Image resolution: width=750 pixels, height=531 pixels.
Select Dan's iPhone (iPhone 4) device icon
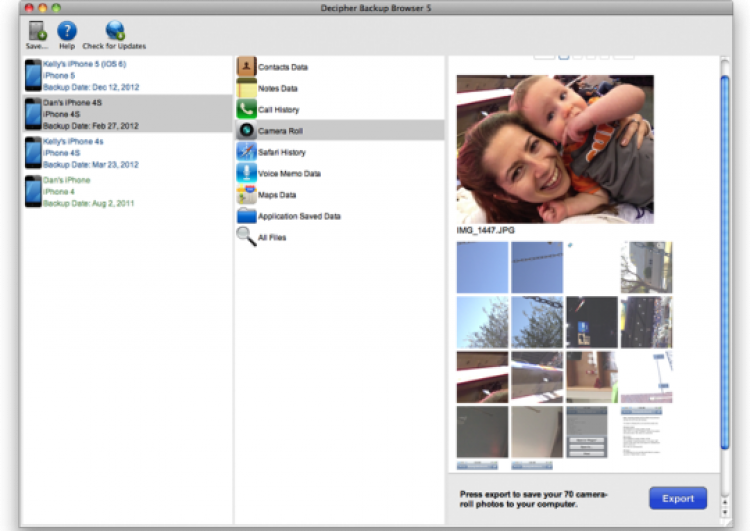pos(33,191)
